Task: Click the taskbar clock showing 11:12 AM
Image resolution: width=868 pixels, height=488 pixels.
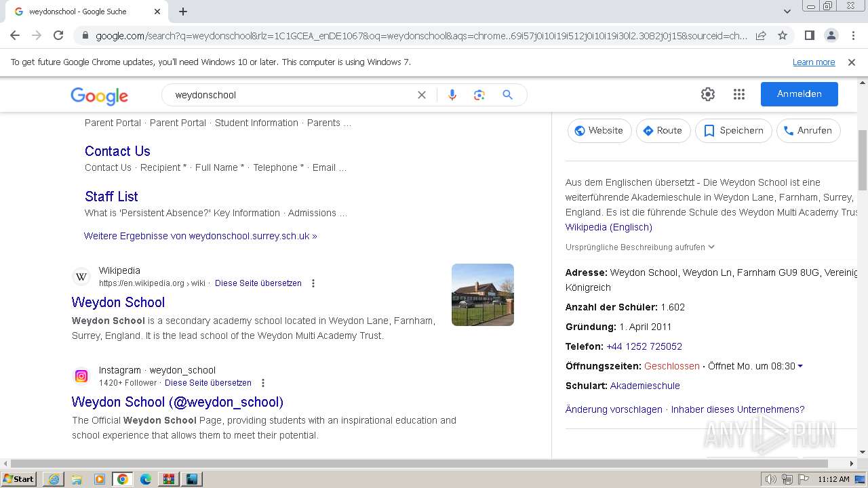Action: [x=833, y=479]
